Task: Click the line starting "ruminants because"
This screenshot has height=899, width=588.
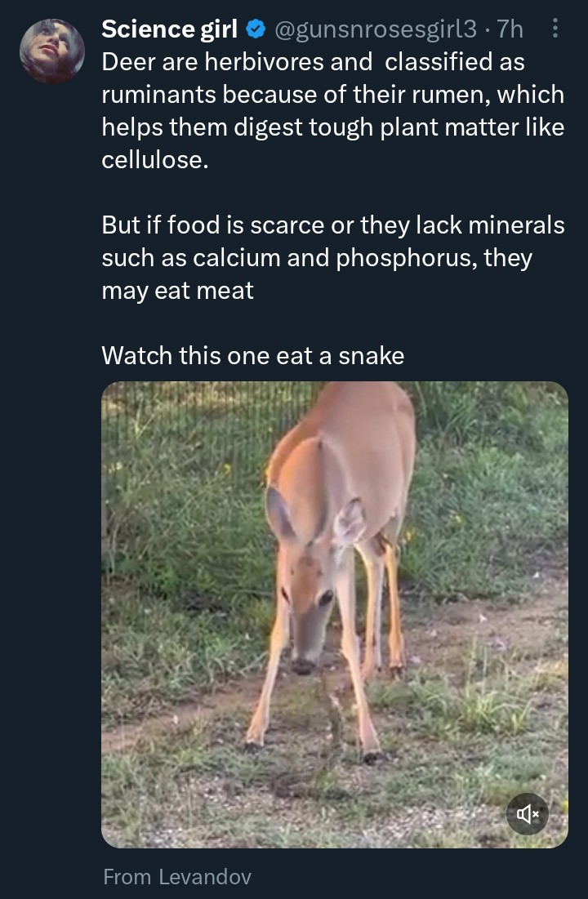Action: 332,95
